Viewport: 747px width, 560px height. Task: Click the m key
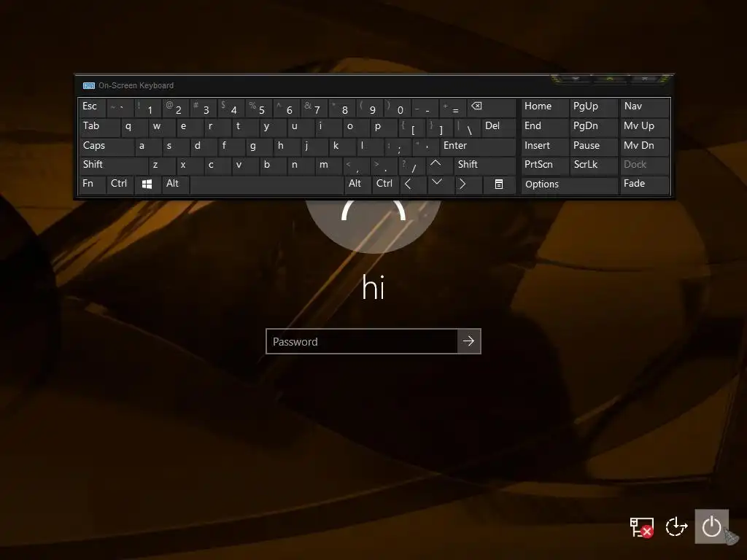coord(329,165)
